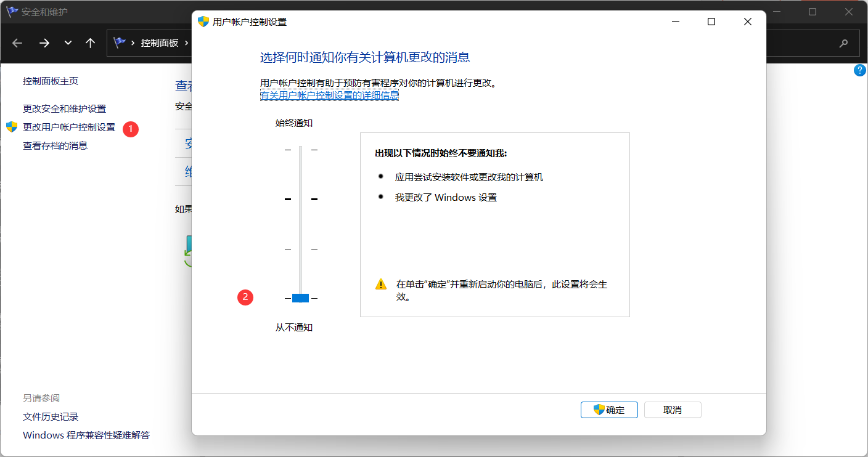Open 查看存档的消息 link
Screen dimensions: 868x457
coord(55,146)
